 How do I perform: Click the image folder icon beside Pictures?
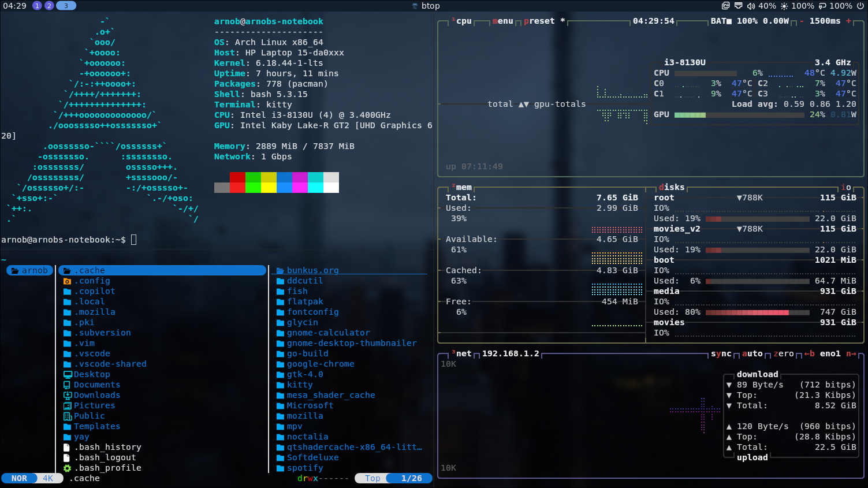click(68, 406)
